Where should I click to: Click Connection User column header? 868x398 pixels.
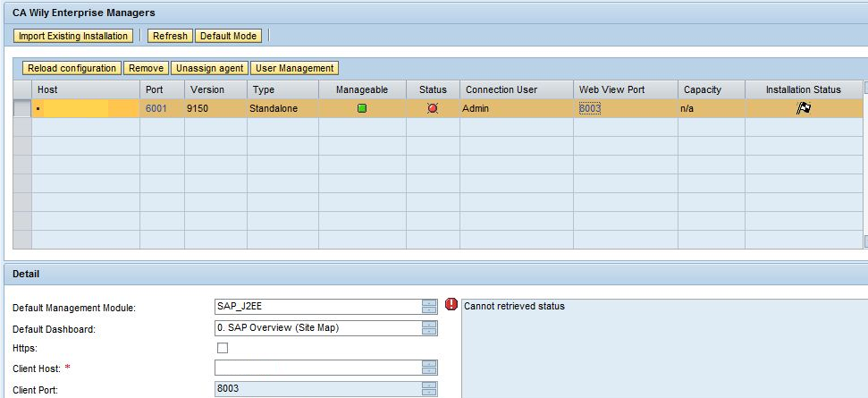tap(517, 89)
